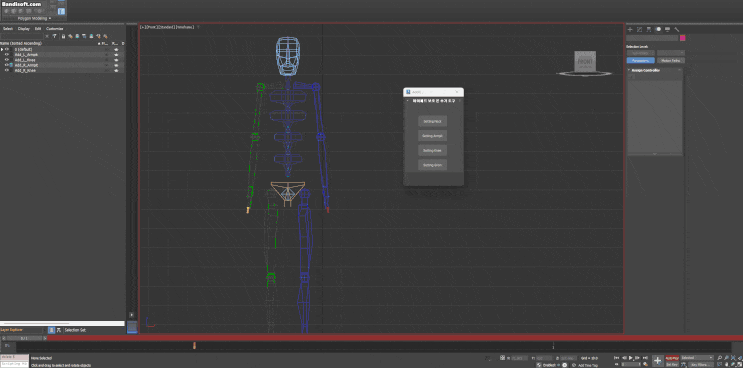Play the animation
The image size is (743, 368).
(631, 358)
